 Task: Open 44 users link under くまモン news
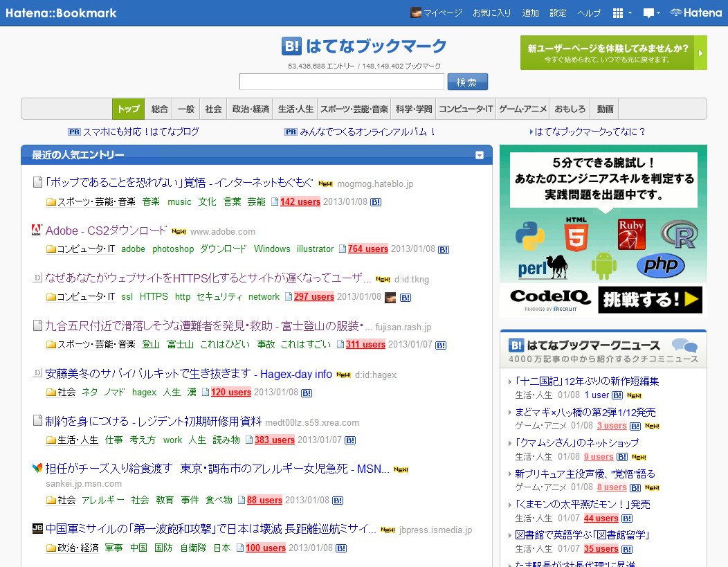[601, 519]
